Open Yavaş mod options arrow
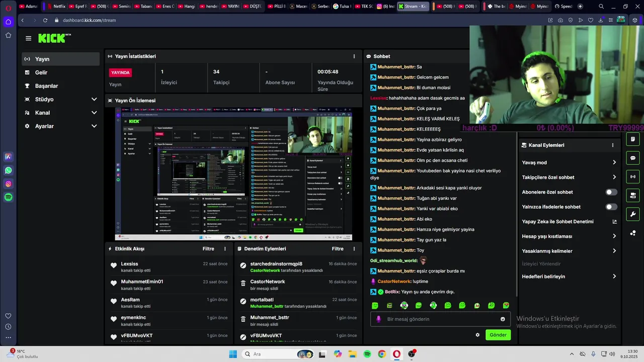Viewport: 644px width, 362px height. (614, 162)
